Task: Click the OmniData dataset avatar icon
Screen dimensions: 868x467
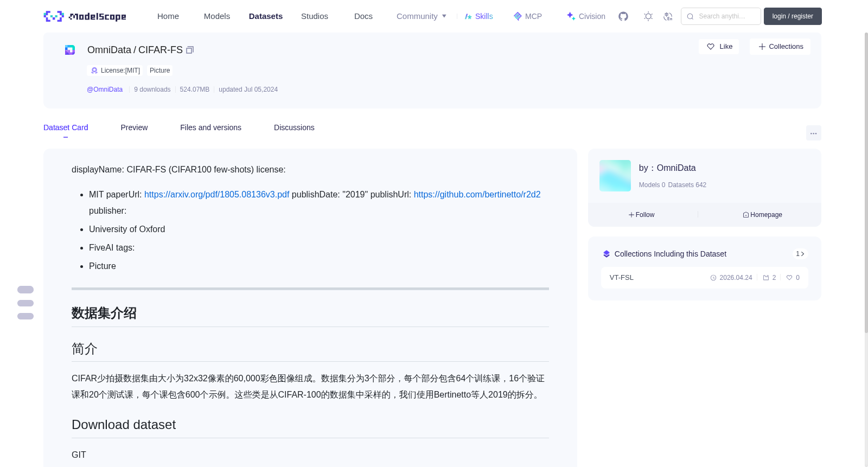Action: point(70,50)
